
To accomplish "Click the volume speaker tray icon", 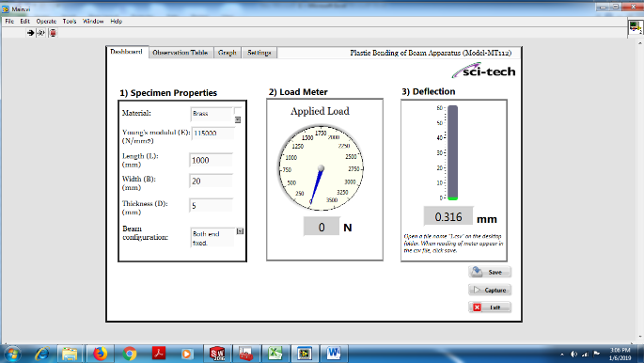I will 574,354.
